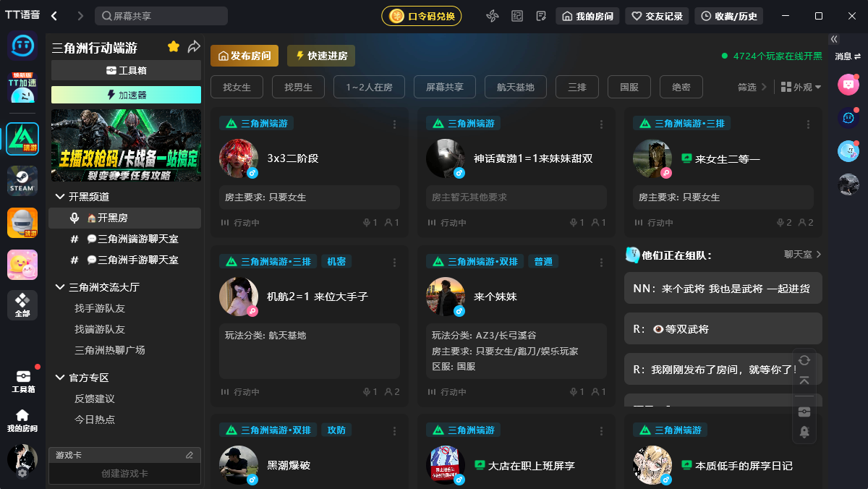The height and width of the screenshot is (489, 868).
Task: Expand the 筛选 filter arrow
Action: [x=765, y=87]
